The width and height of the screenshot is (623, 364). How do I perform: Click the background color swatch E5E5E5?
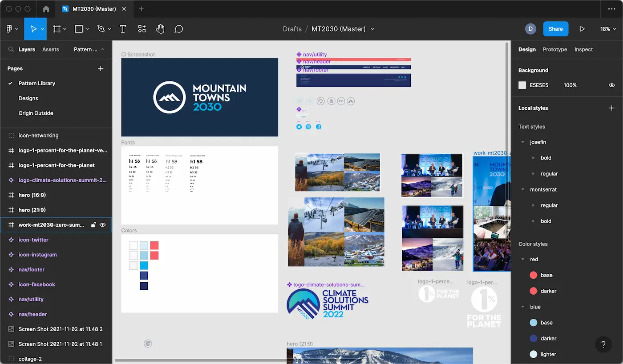click(x=522, y=85)
